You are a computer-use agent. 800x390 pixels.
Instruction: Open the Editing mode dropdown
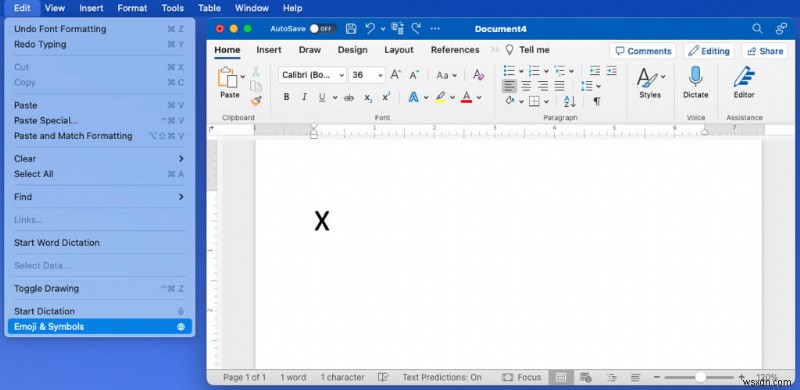[708, 51]
